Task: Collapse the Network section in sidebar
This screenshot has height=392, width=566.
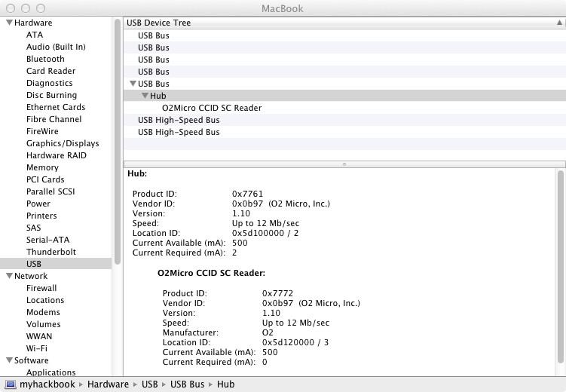Action: [9, 276]
